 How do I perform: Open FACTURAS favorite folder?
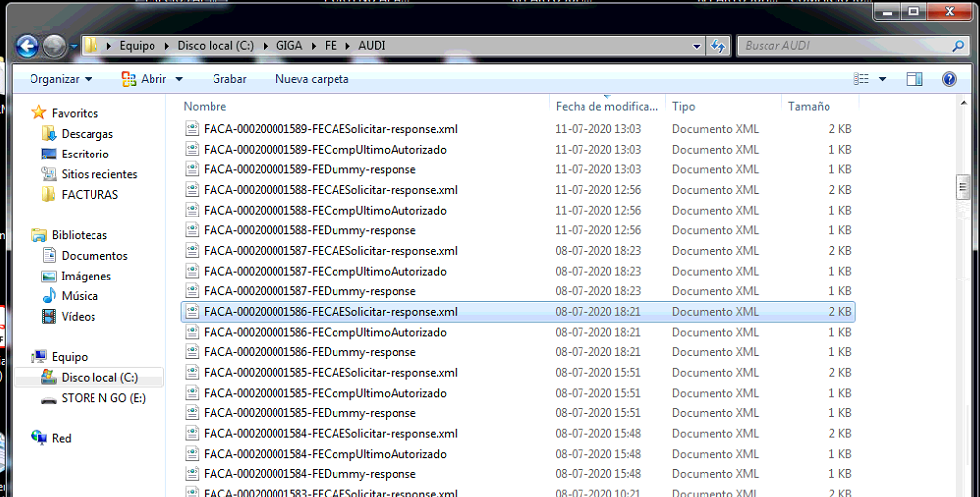(89, 195)
